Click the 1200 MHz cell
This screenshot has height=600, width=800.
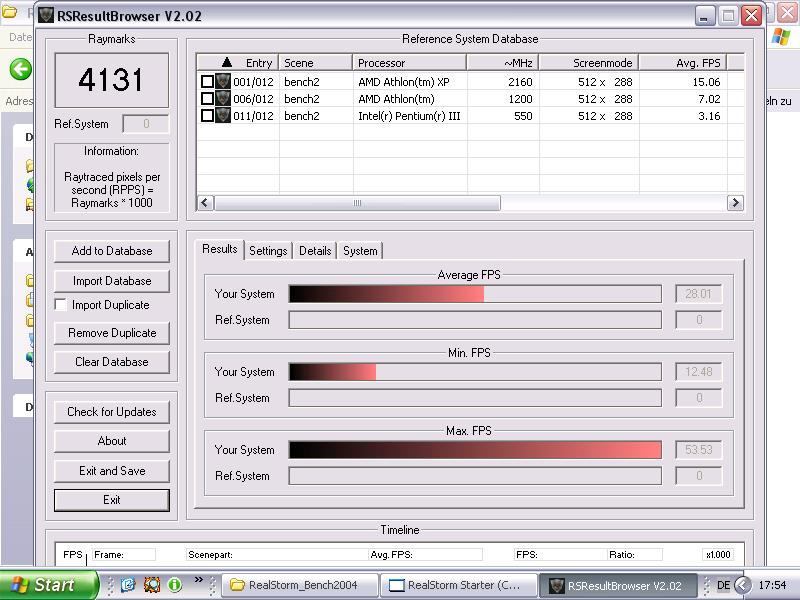[x=520, y=98]
